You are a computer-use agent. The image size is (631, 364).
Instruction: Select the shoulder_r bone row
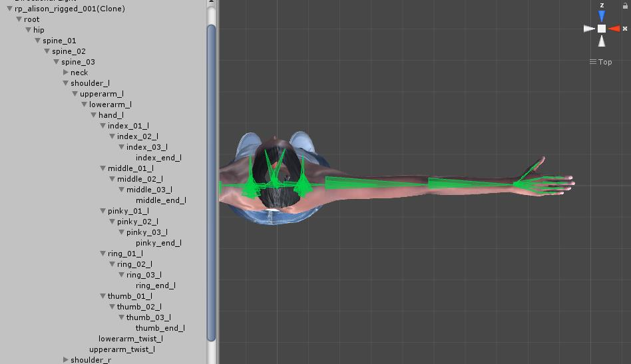91,359
